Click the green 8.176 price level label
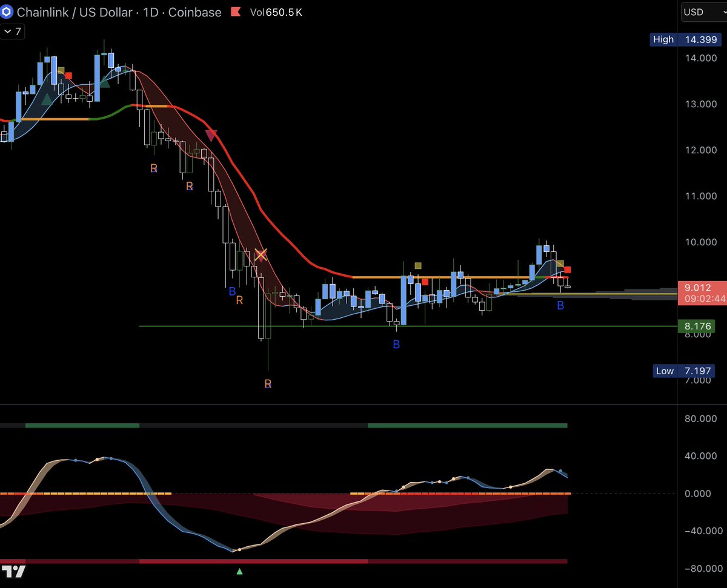727x588 pixels. (697, 326)
